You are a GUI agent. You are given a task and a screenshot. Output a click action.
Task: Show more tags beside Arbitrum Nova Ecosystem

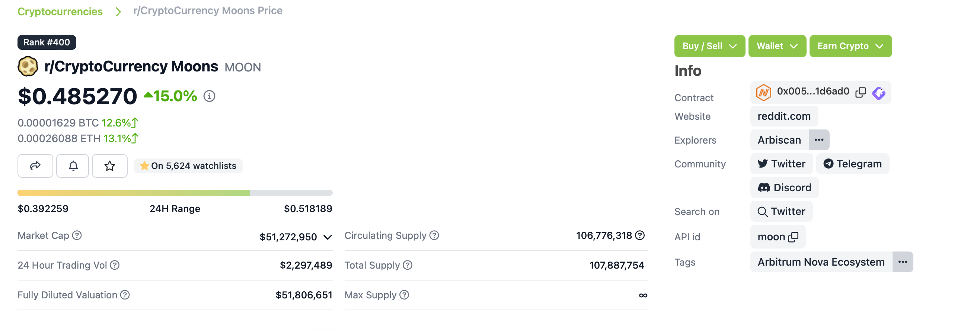(902, 262)
